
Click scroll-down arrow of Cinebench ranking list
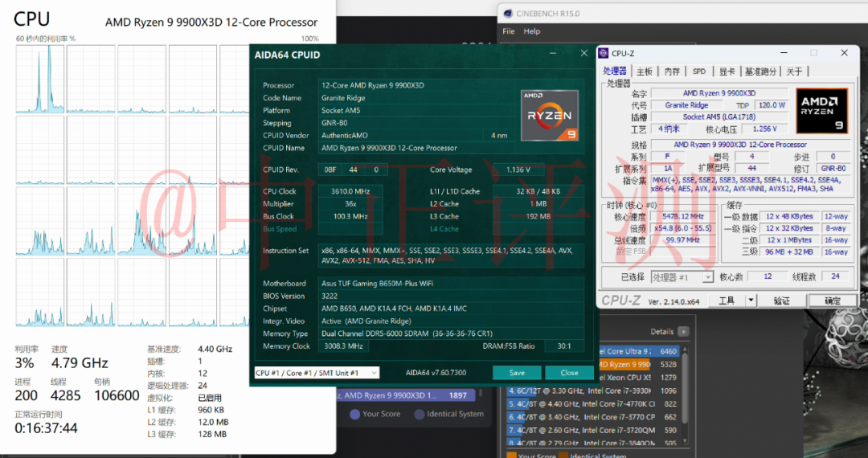(686, 440)
